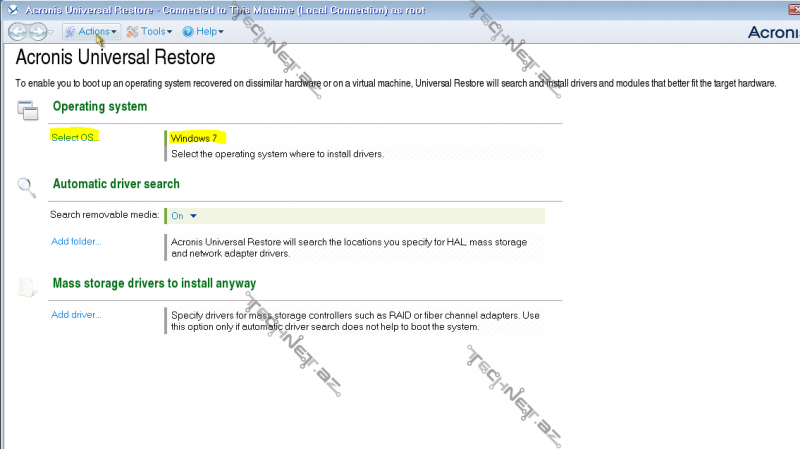Open the Actions menu
This screenshot has width=800, height=449.
(97, 31)
